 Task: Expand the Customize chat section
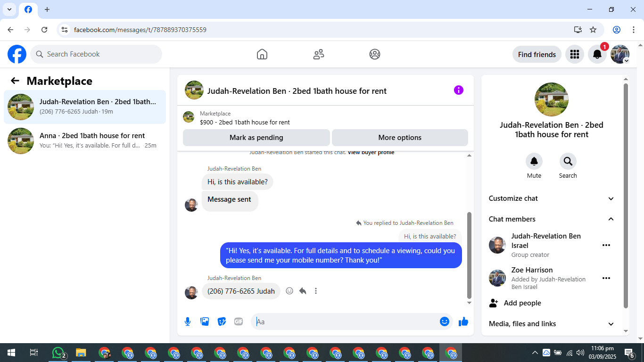tap(552, 198)
